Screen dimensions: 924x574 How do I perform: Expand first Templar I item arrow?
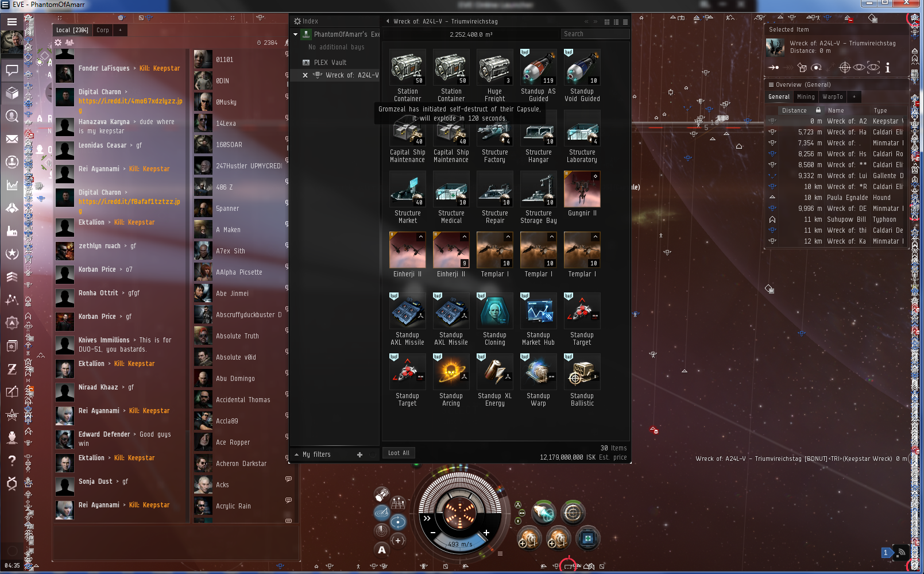[x=508, y=237]
